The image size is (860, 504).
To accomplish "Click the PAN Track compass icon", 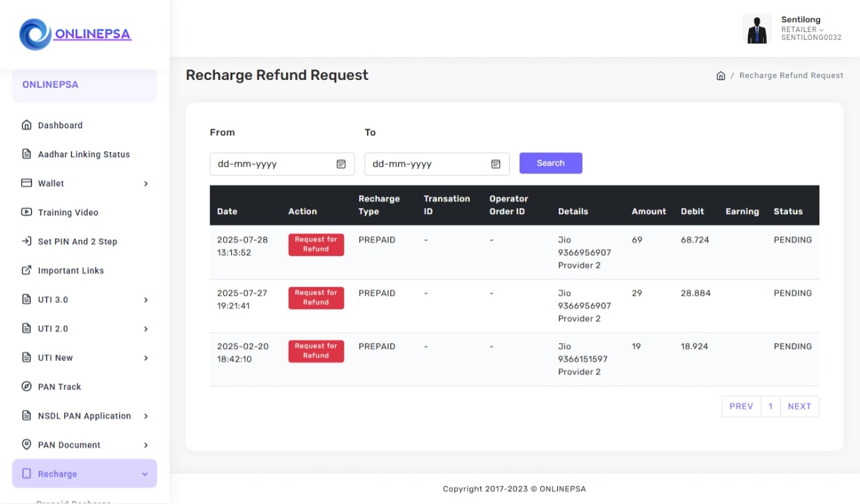I will point(27,387).
